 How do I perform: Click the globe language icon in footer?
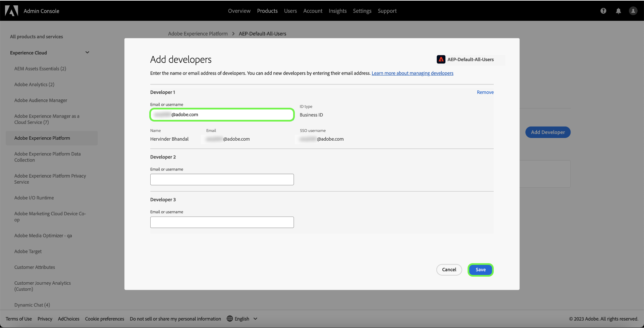tap(230, 319)
